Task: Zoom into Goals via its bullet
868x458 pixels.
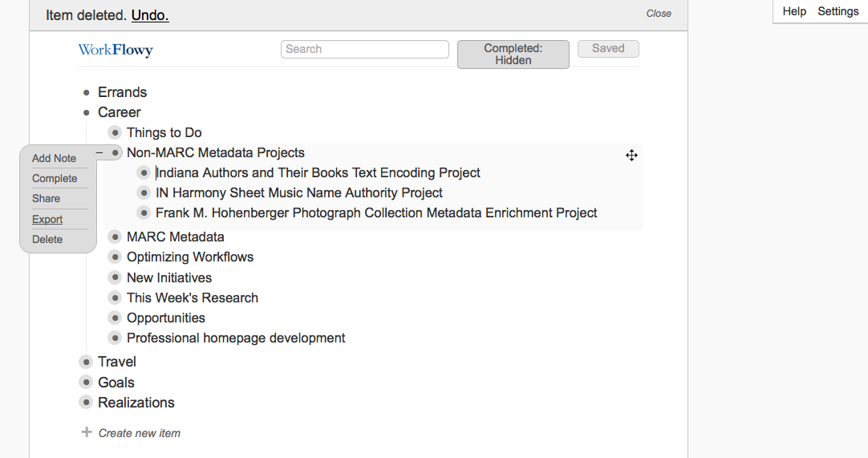Action: [86, 383]
